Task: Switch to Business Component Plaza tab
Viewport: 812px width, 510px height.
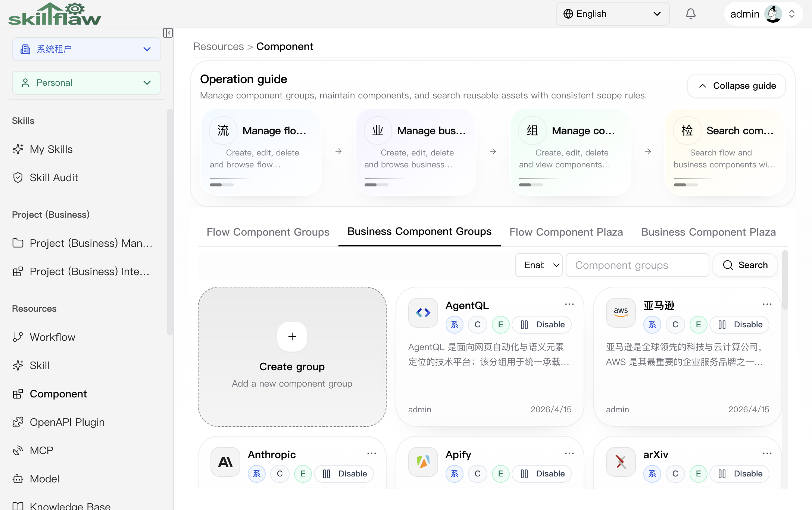Action: point(708,232)
